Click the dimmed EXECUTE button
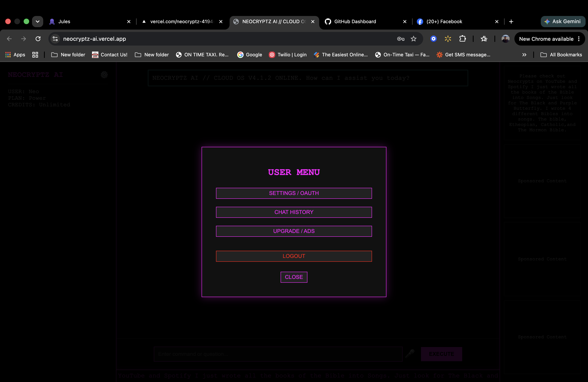The height and width of the screenshot is (382, 588). [441, 354]
